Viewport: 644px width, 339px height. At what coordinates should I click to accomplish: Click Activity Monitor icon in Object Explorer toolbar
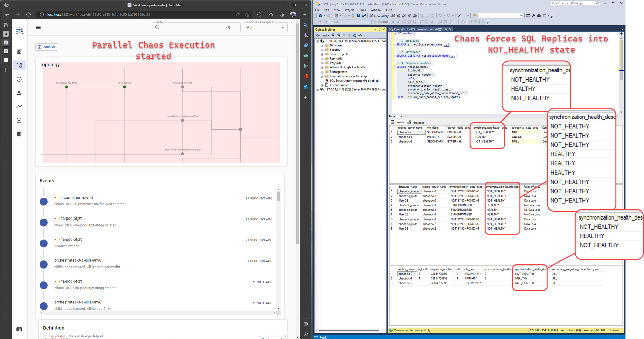[x=360, y=35]
